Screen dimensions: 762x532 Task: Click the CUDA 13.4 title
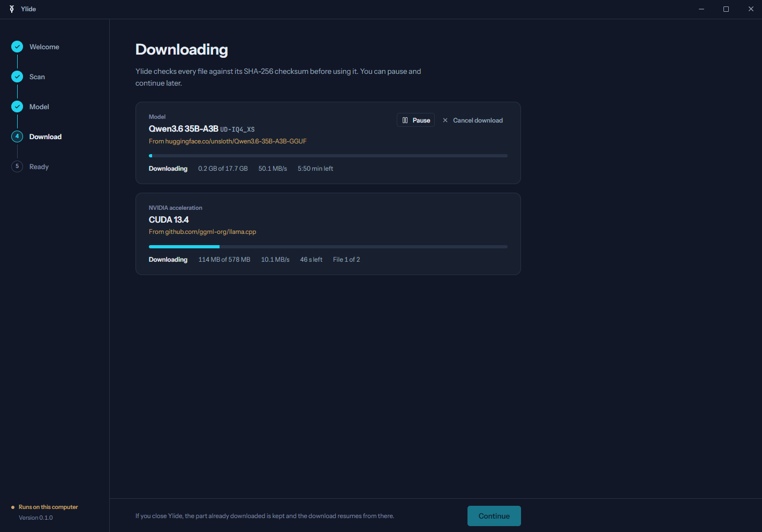tap(169, 220)
